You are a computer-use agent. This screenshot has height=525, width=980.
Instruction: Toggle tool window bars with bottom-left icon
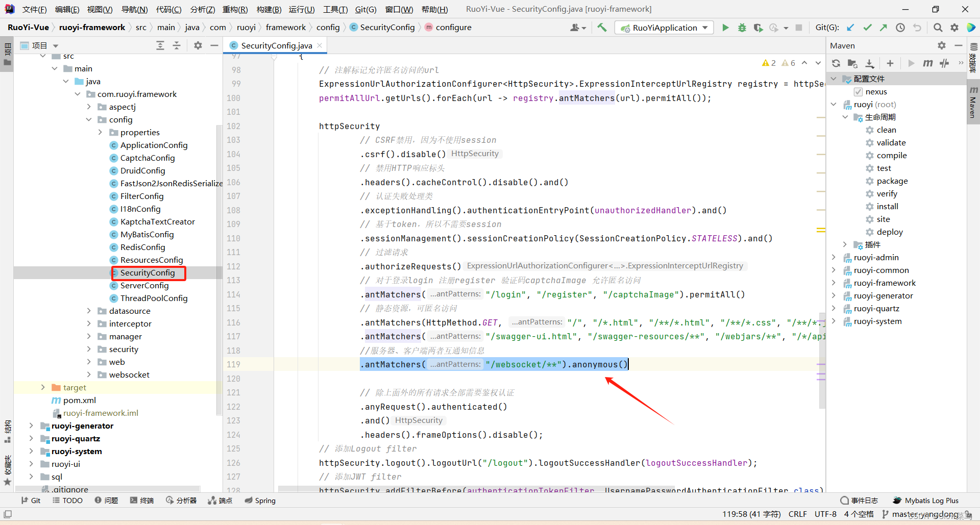[8, 514]
